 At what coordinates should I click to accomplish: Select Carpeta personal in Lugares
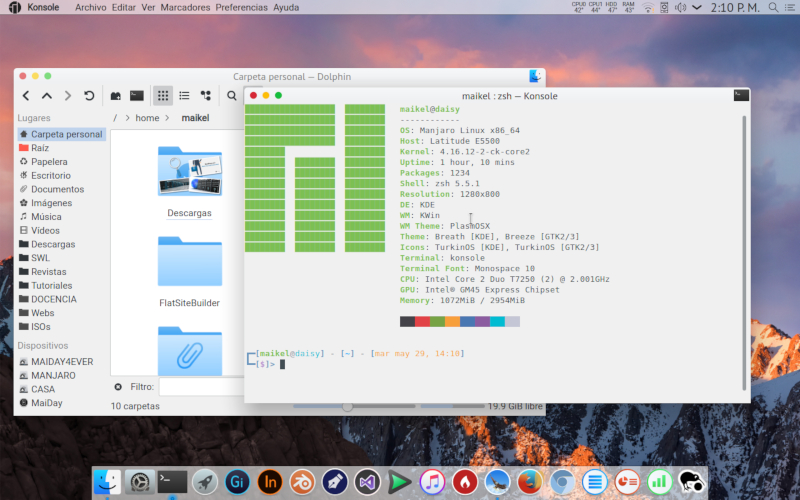(61, 134)
